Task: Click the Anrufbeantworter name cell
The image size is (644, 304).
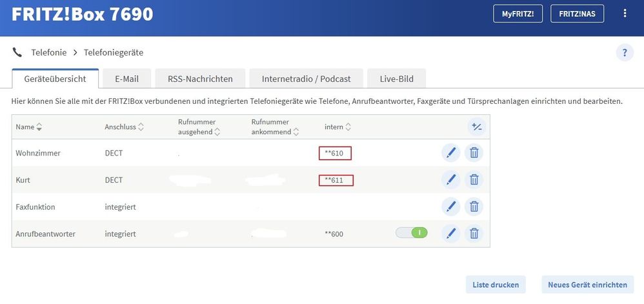Action: (x=46, y=234)
